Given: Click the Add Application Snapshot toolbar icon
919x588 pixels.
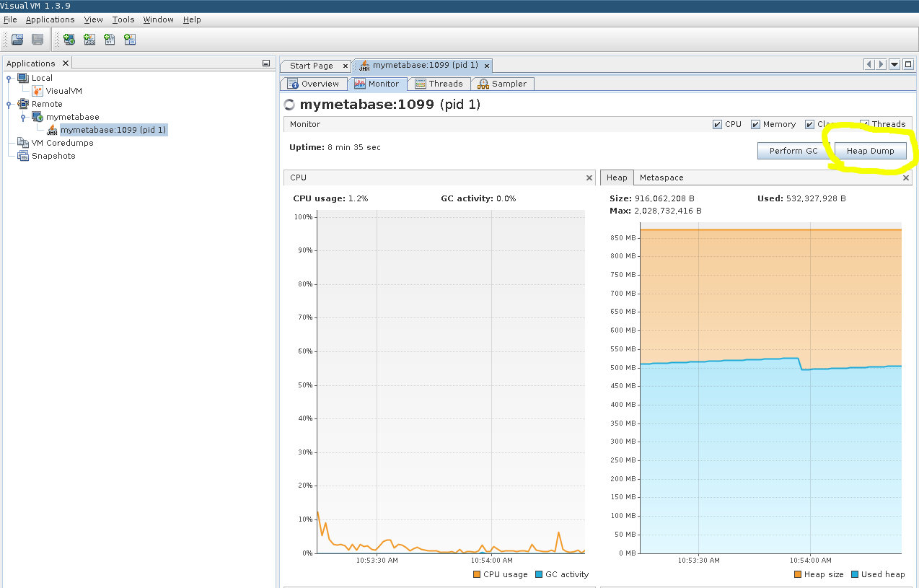Looking at the screenshot, I should click(130, 40).
